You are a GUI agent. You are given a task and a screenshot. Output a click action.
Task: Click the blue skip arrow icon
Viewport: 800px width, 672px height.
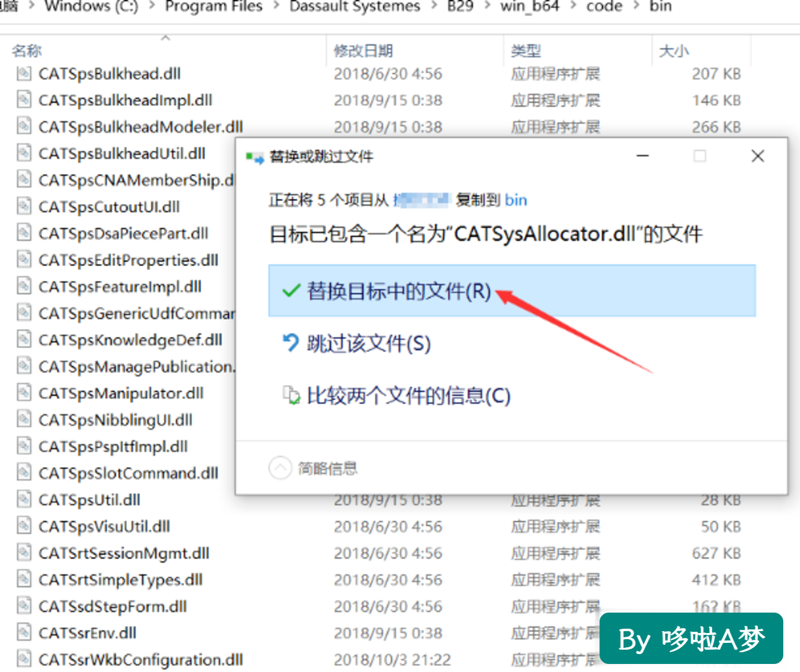tap(291, 342)
